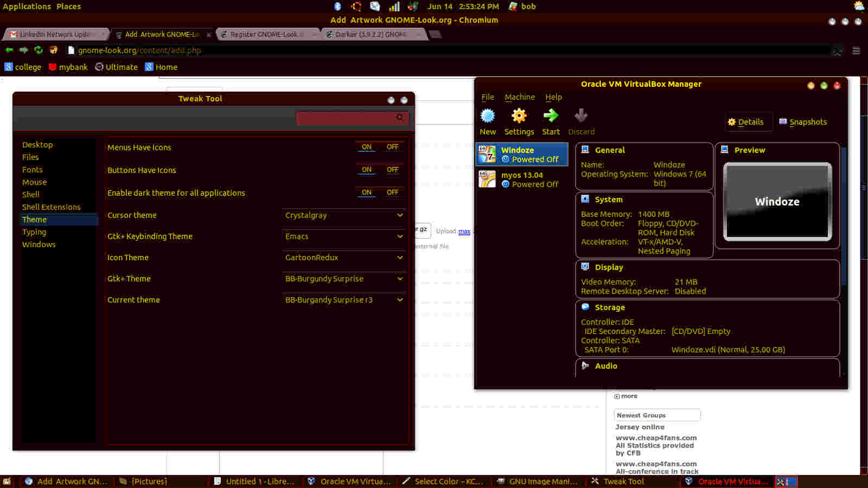The height and width of the screenshot is (488, 868).
Task: Open Help menu in VirtualBox Manager
Action: click(x=553, y=97)
